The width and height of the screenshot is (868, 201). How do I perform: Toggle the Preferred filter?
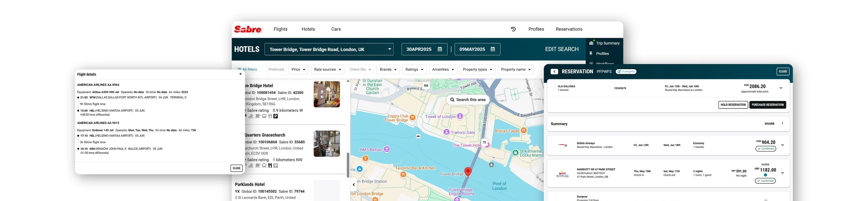276,69
